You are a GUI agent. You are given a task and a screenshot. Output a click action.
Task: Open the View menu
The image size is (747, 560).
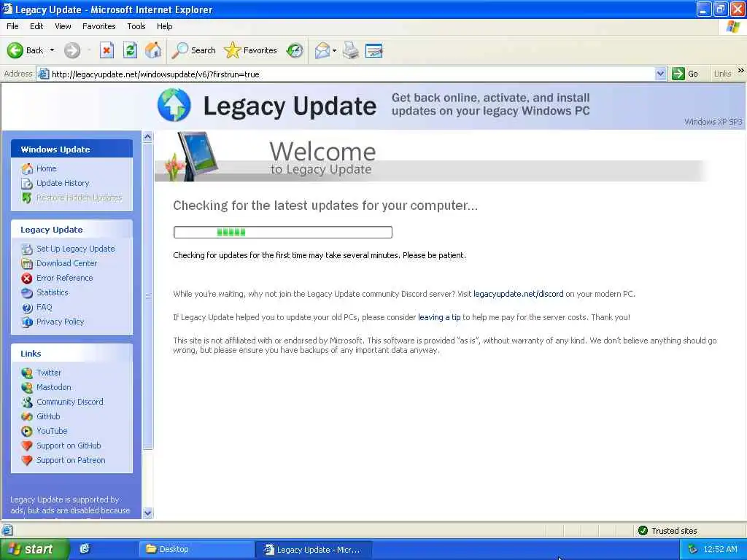tap(63, 26)
